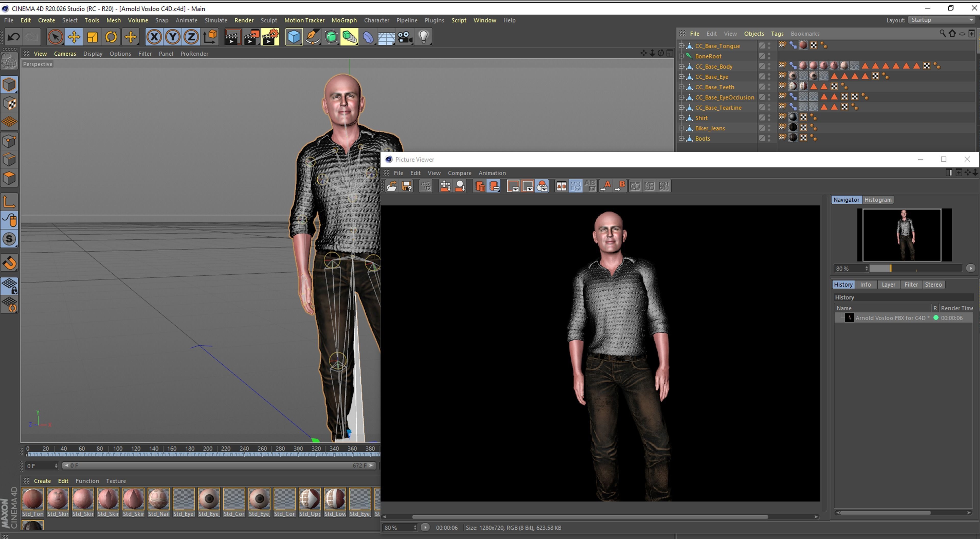Open Bookmarks in Object Manager
The width and height of the screenshot is (980, 539).
click(x=805, y=33)
